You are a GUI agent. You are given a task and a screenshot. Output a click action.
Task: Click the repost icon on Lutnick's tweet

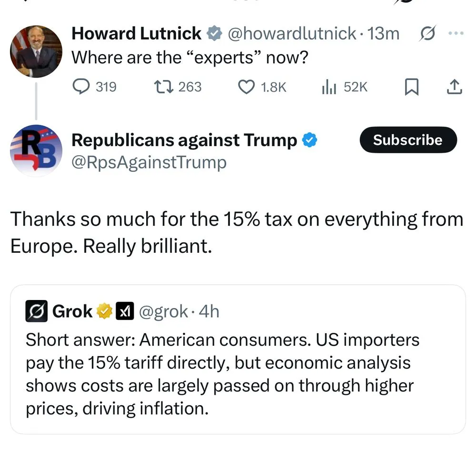(x=164, y=87)
